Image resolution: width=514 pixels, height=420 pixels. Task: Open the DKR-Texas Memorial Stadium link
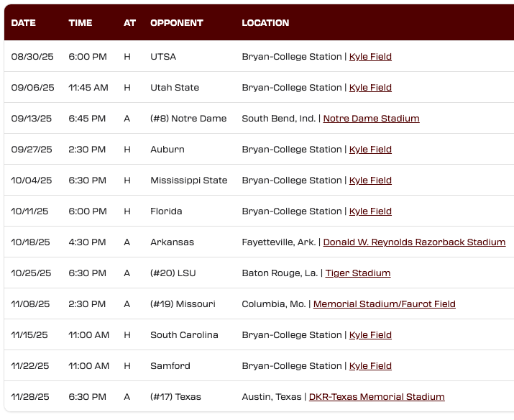point(377,396)
